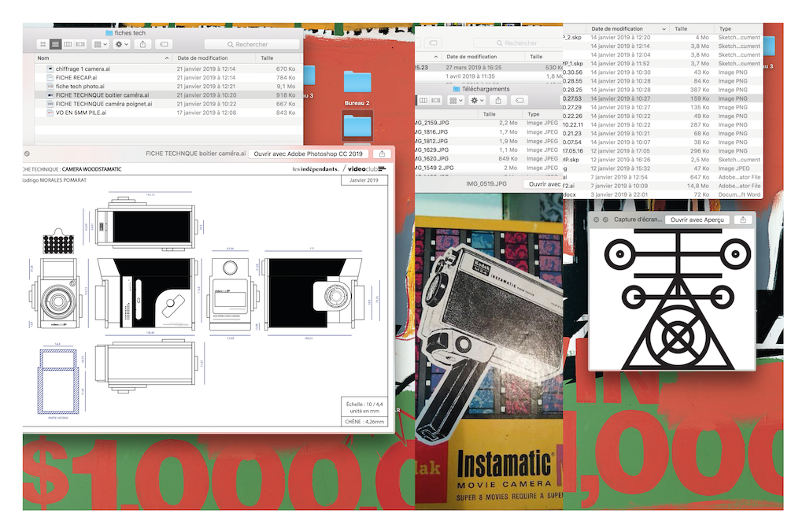Open group-by dropdown in fiches tech toolbar
This screenshot has width=806, height=532.
tap(100, 44)
